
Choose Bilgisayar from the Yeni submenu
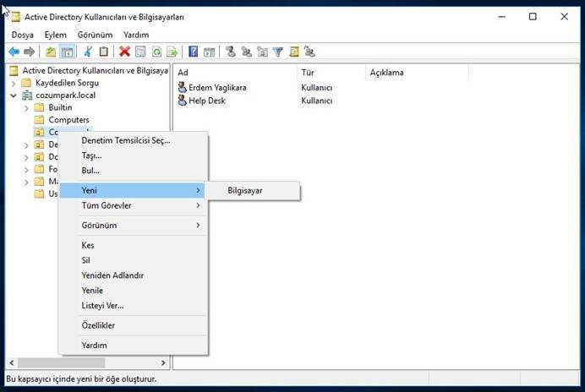(x=253, y=191)
